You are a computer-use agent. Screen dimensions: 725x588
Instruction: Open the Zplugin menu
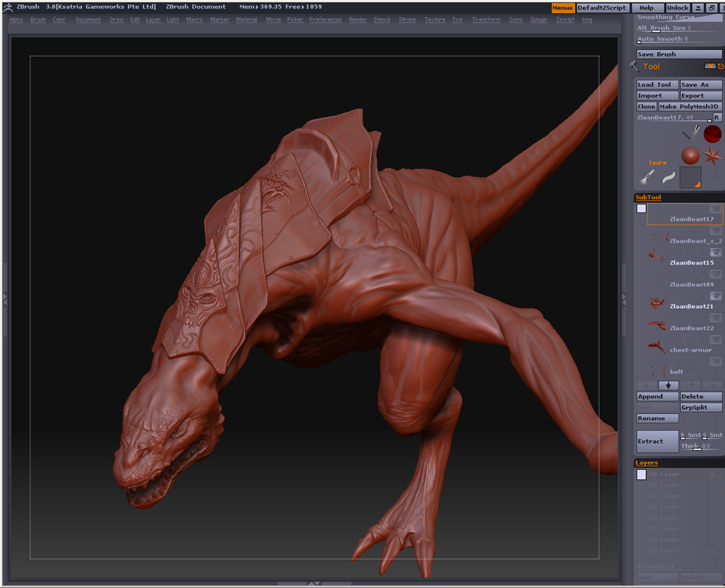[x=539, y=20]
